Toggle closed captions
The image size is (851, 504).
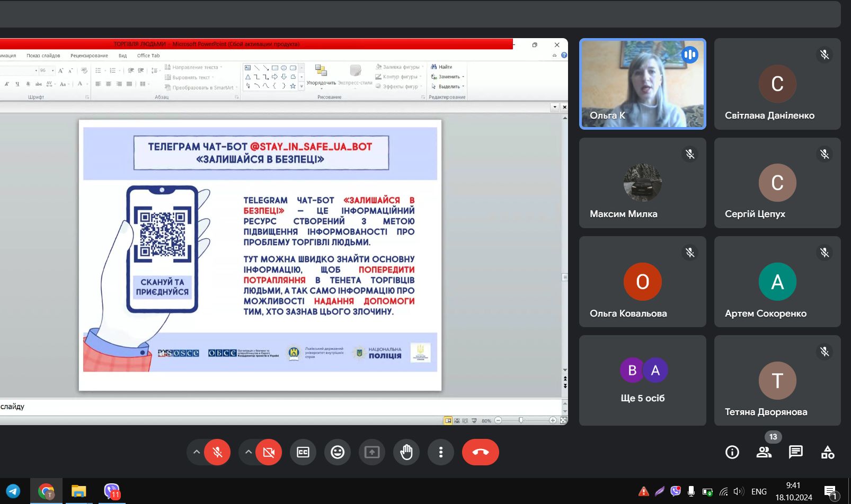click(303, 452)
